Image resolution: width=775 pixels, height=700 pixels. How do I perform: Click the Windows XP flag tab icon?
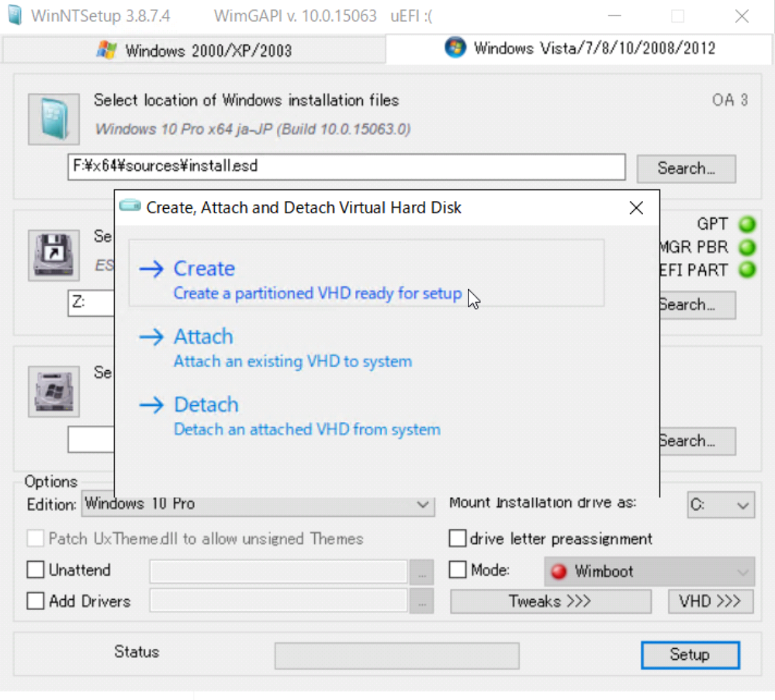[x=107, y=50]
